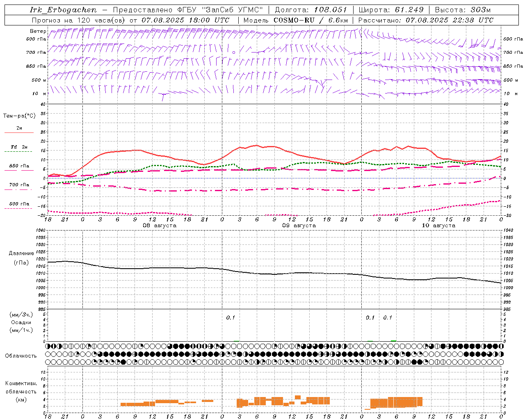Click the '(мм/3ч.)' precipitation unit label
This screenshot has width=525, height=420.
(21, 315)
